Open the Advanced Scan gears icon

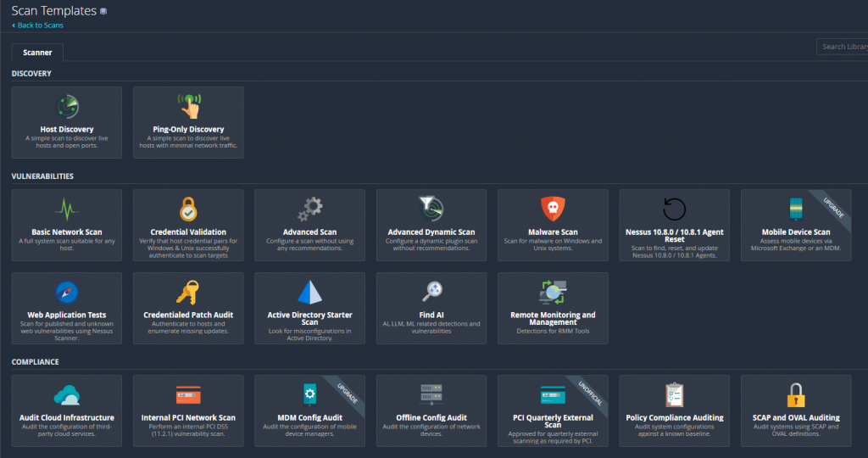coord(310,209)
